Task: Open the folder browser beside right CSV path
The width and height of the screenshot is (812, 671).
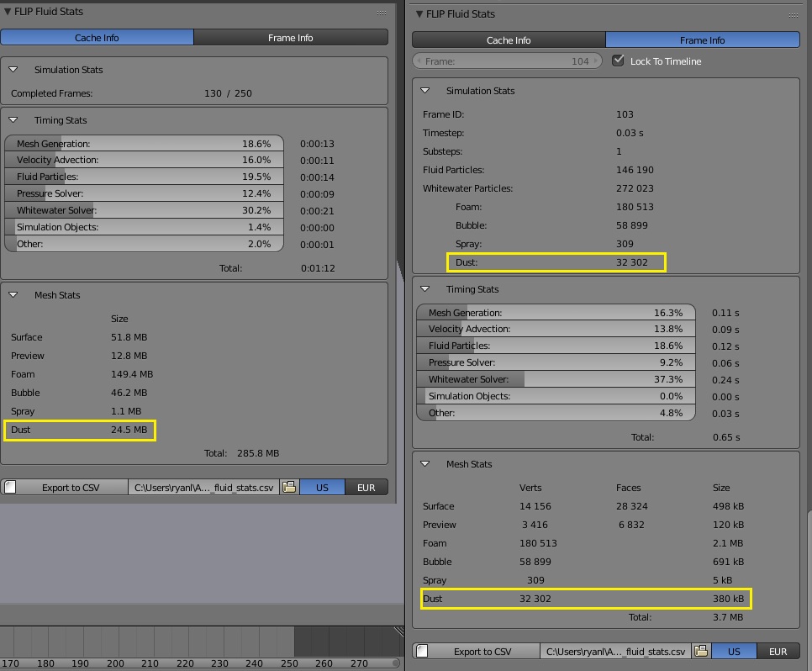Action: click(701, 651)
